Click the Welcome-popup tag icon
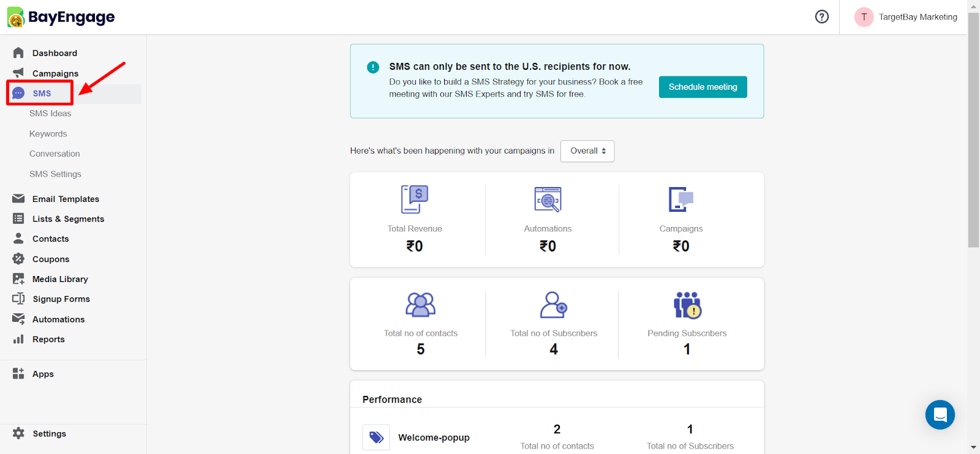The width and height of the screenshot is (980, 454). (x=376, y=437)
